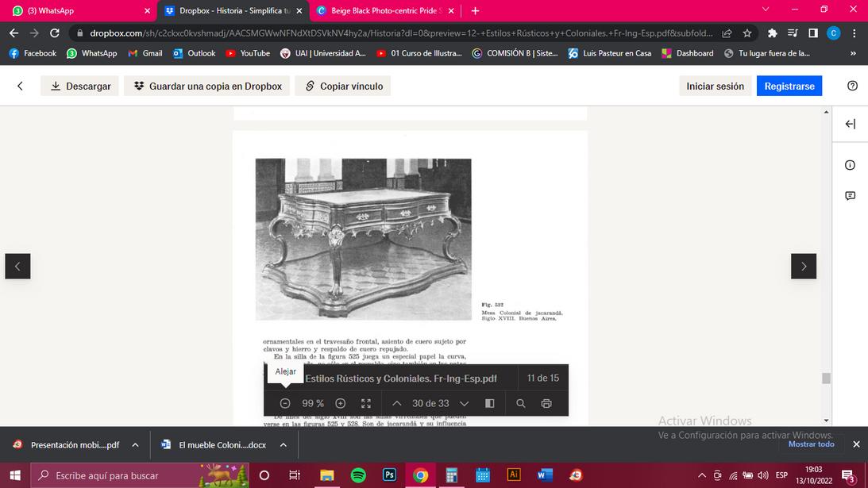Image resolution: width=868 pixels, height=488 pixels.
Task: Go to the previous file arrow
Action: point(17,266)
